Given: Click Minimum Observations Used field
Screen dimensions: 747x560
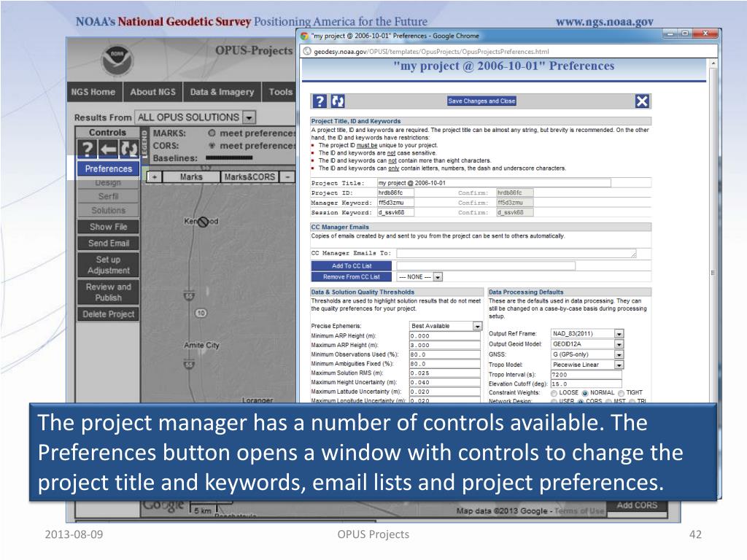Looking at the screenshot, I should 444,355.
